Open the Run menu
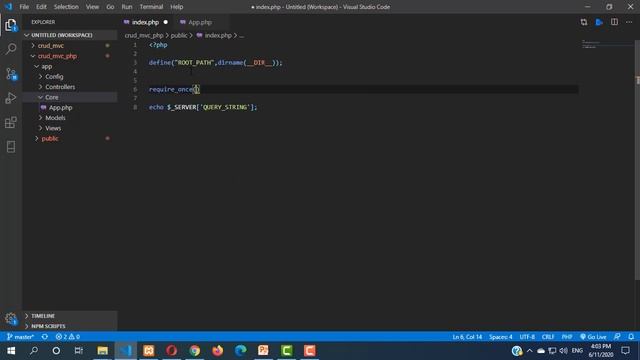The width and height of the screenshot is (640, 360). pos(127,7)
